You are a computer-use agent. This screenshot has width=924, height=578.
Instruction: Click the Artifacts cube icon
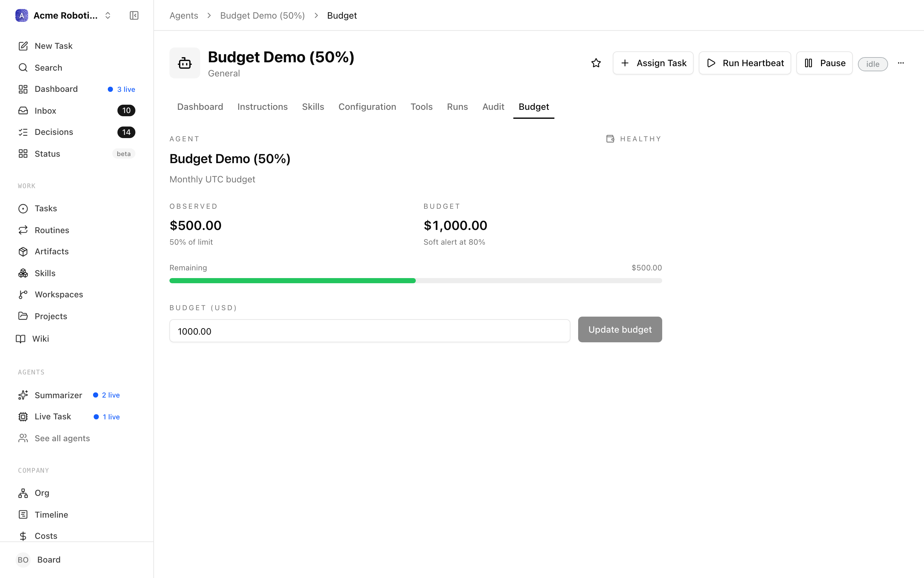pyautogui.click(x=23, y=251)
